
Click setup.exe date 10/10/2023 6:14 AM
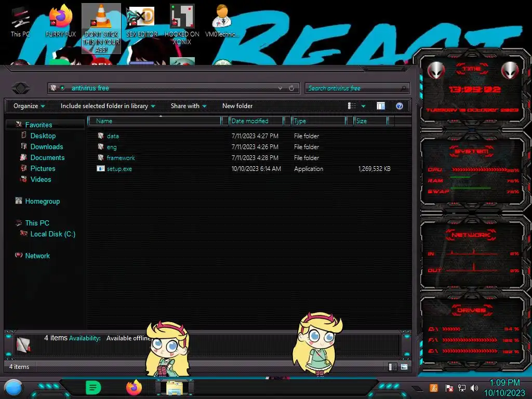(x=256, y=169)
